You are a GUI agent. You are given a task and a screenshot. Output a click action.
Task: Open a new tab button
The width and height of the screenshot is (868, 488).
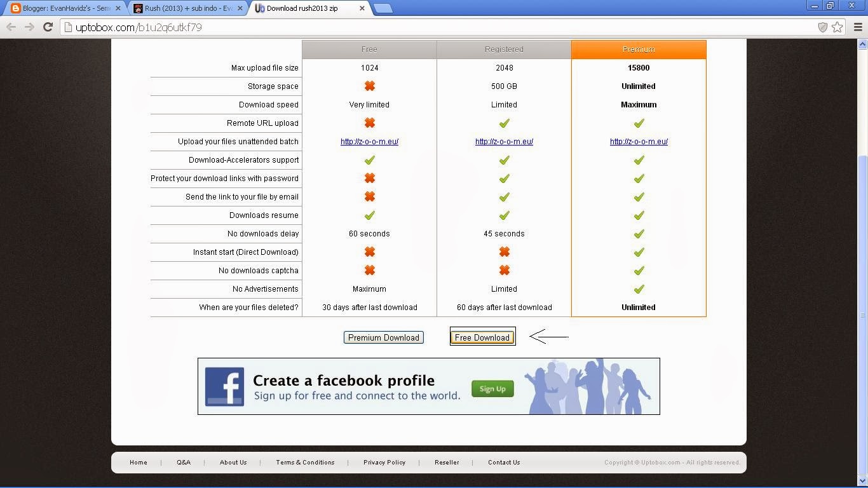point(383,8)
